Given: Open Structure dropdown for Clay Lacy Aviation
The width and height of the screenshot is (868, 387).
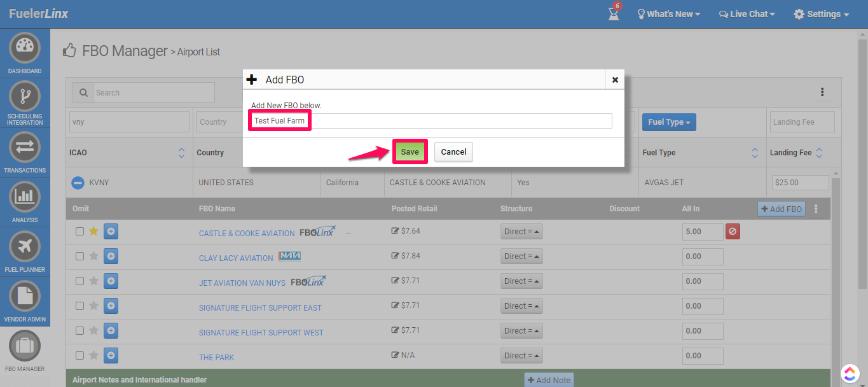Looking at the screenshot, I should (521, 257).
